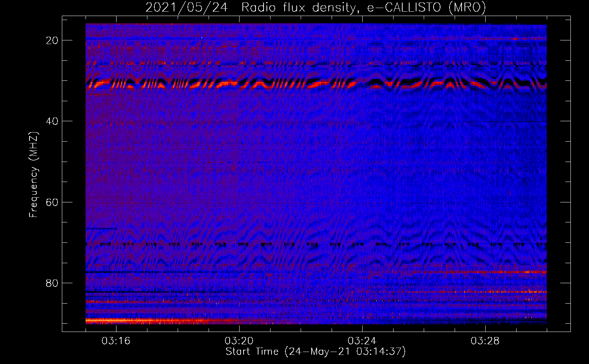Click the 20 frequency tick label
Screen dimensions: 589x364
point(52,40)
